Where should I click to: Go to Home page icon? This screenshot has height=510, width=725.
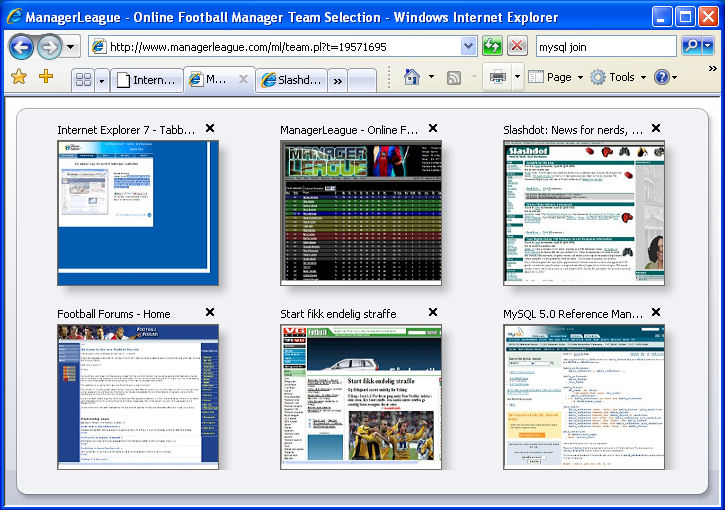[x=412, y=77]
